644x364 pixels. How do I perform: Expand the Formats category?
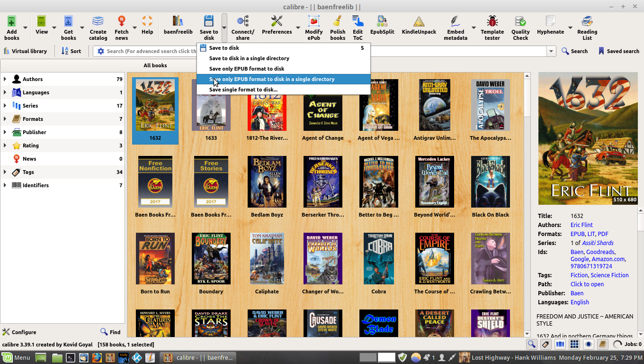tap(5, 119)
